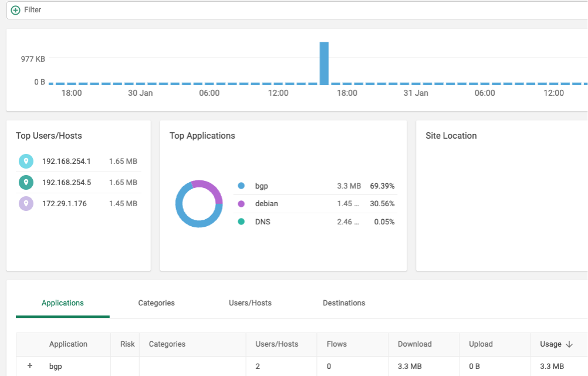Click the bgp application name in the table

(55, 365)
